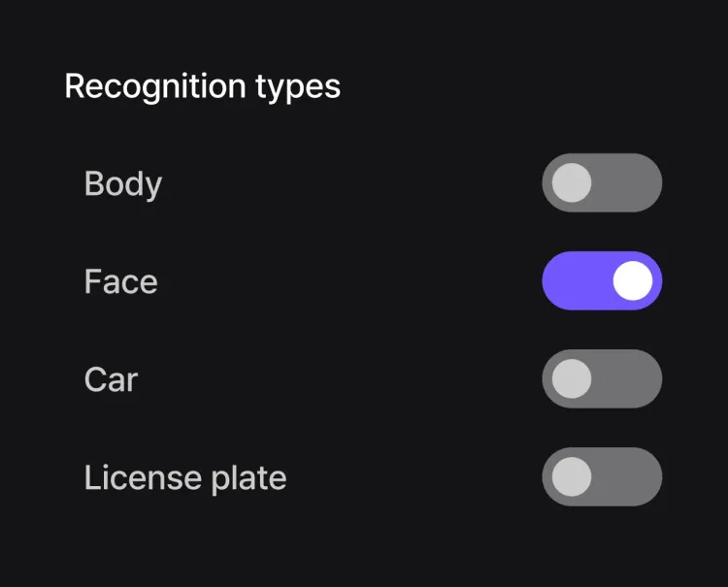Tap the gray knob of License plate switch
This screenshot has height=587, width=728.
[571, 476]
